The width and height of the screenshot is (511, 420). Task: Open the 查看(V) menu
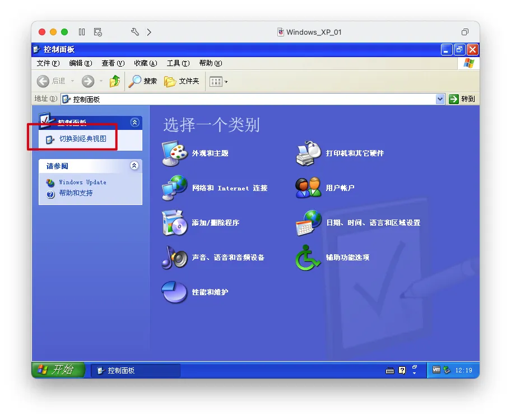coord(113,63)
